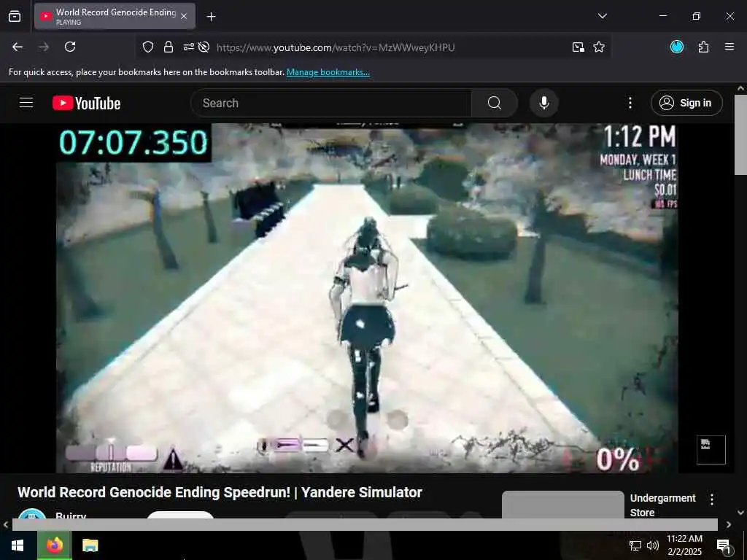This screenshot has height=560, width=747.
Task: Open the Buirry channel name
Action: pyautogui.click(x=71, y=516)
